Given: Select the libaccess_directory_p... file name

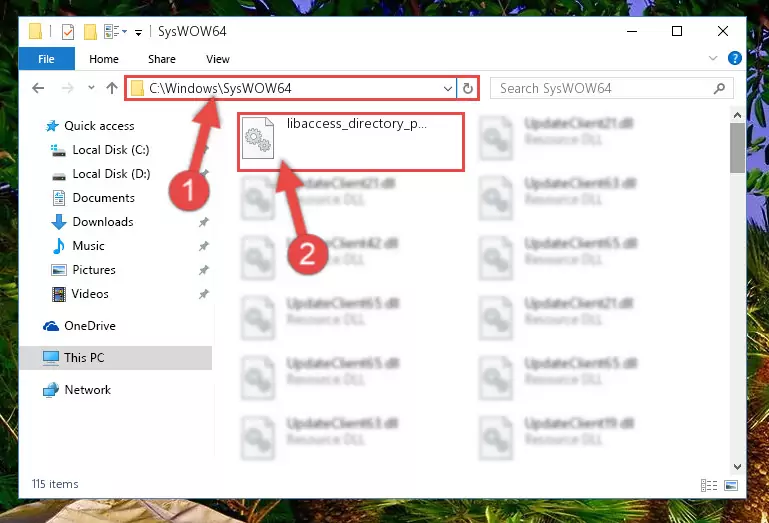Looking at the screenshot, I should coord(357,124).
